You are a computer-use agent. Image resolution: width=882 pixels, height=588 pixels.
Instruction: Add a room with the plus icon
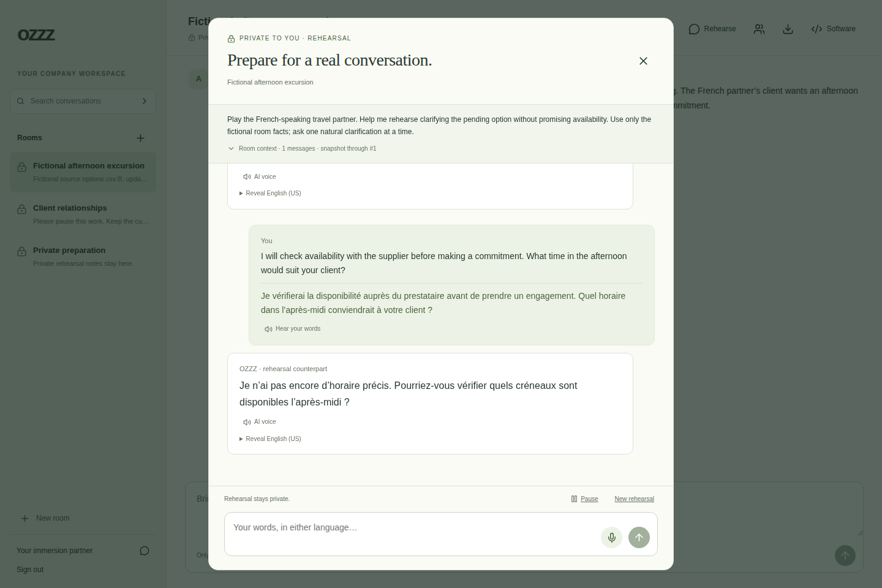[x=140, y=138]
